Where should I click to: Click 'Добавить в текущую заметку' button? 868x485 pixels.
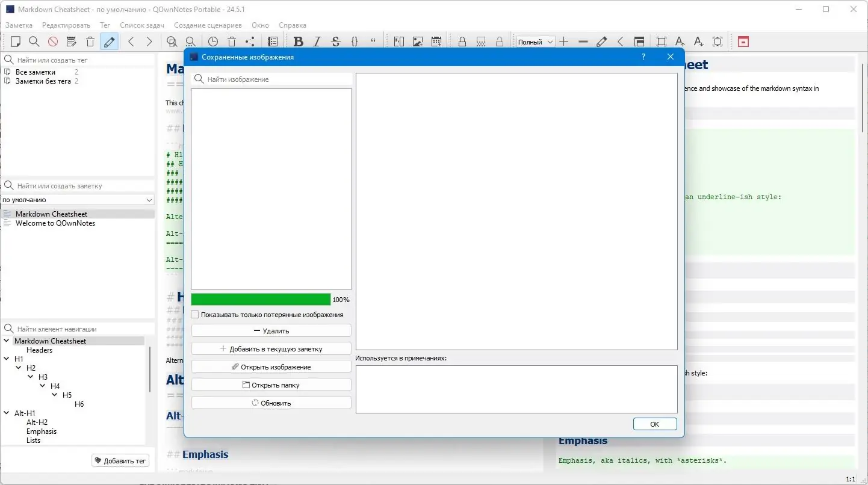click(x=271, y=348)
